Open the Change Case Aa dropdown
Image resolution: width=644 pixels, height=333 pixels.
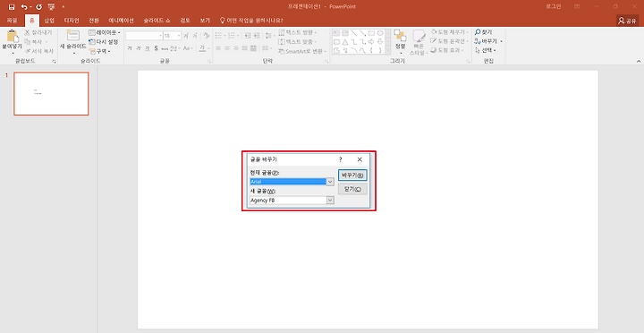tap(187, 48)
